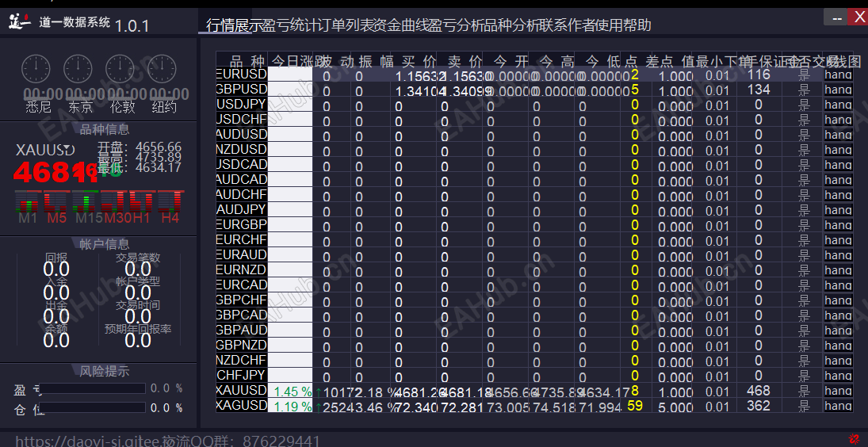Select the AUDCHF symbol cell
Viewport: 868px width, 447px height.
242,194
